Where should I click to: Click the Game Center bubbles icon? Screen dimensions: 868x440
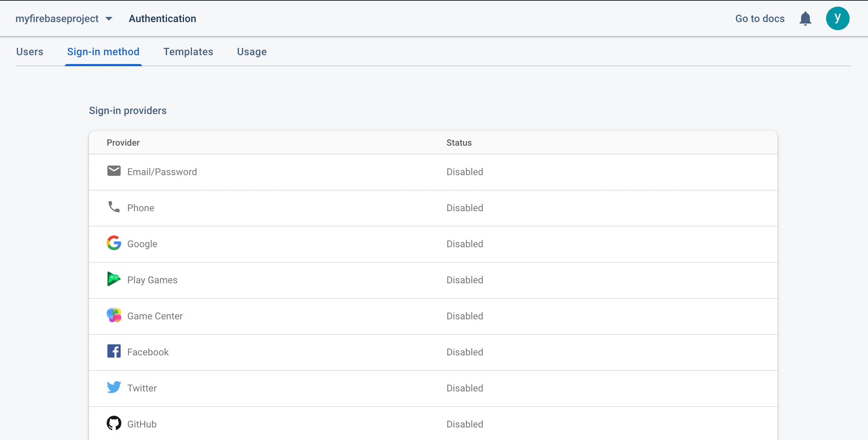pyautogui.click(x=114, y=315)
